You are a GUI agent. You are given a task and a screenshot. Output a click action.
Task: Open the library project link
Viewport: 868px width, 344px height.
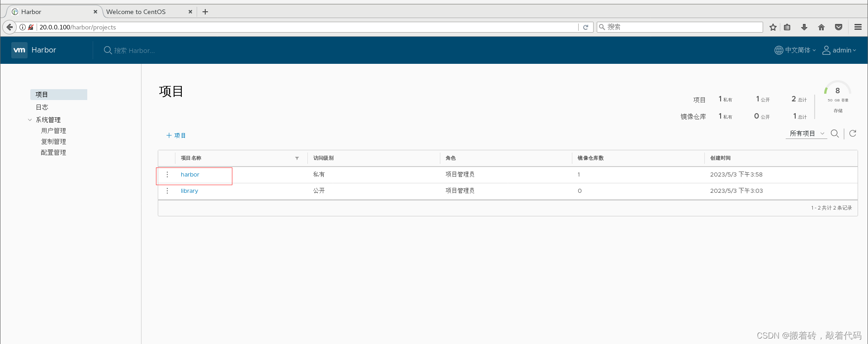pos(189,191)
